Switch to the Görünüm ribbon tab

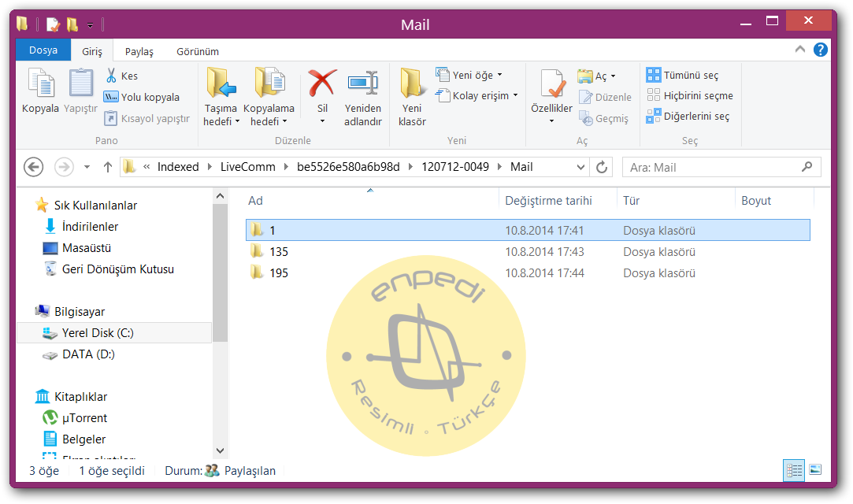point(198,51)
